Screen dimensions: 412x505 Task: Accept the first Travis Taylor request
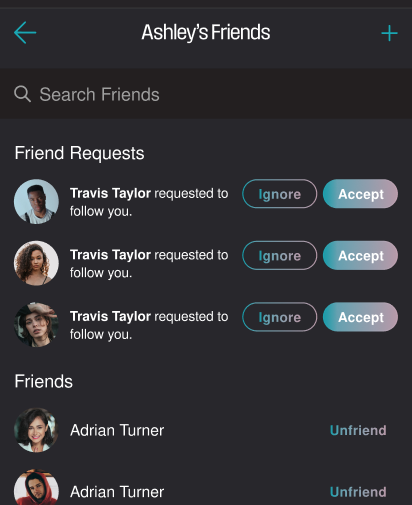(360, 194)
